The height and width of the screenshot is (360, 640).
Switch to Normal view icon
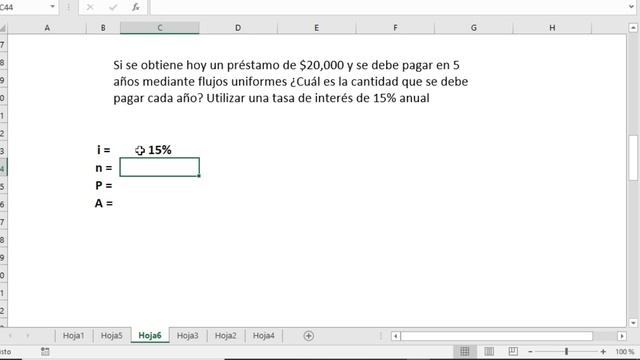click(x=464, y=351)
